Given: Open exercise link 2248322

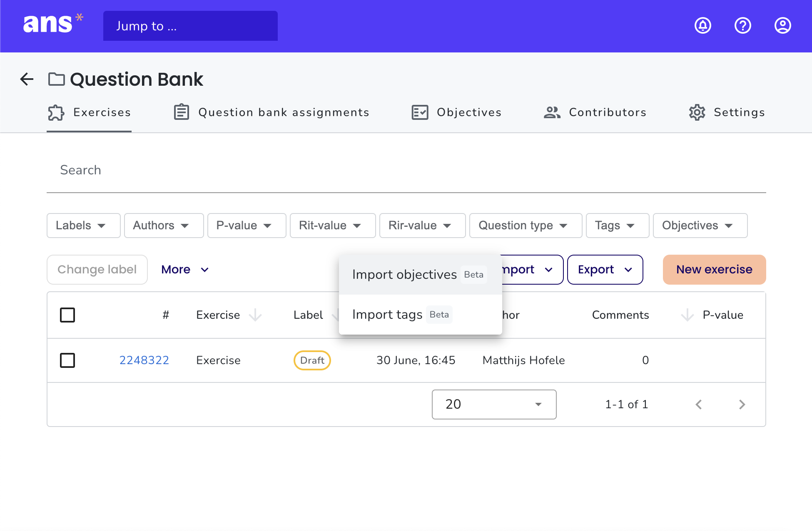Looking at the screenshot, I should coord(144,360).
